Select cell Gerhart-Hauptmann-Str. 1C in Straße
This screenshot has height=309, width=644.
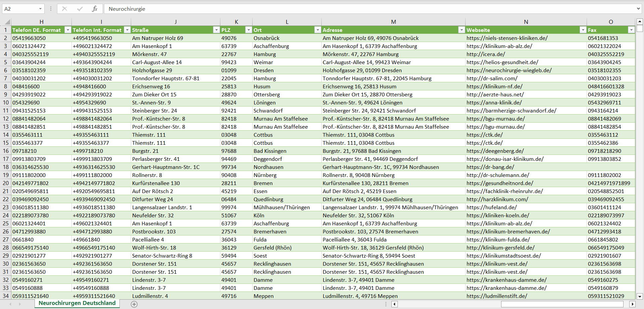click(176, 167)
